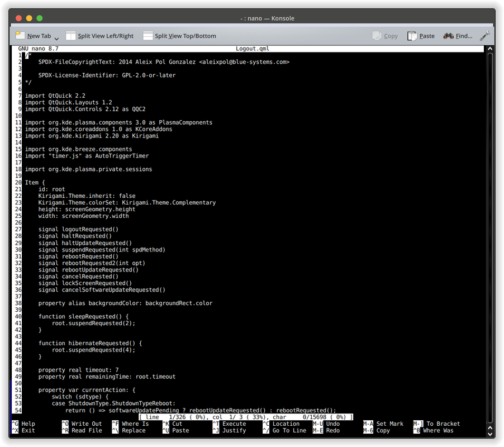This screenshot has height=447, width=504.
Task: Click Split View Left/Right label
Action: 106,36
